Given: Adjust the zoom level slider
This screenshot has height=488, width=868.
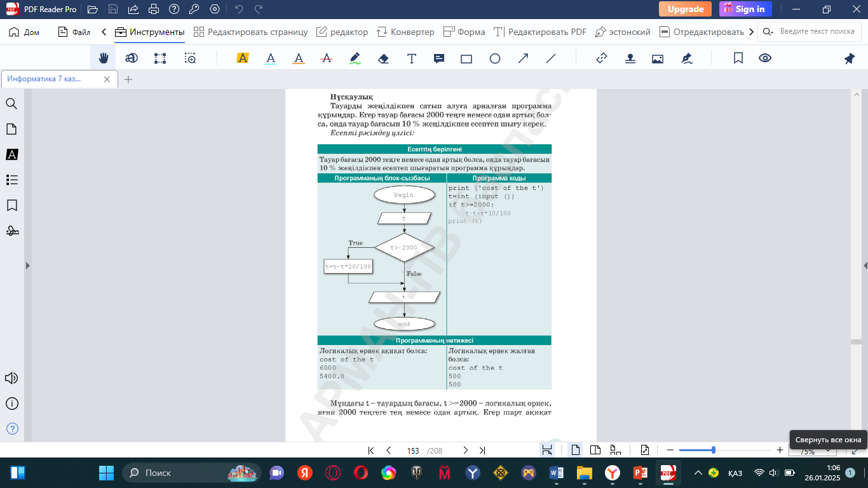Looking at the screenshot, I should click(725, 450).
